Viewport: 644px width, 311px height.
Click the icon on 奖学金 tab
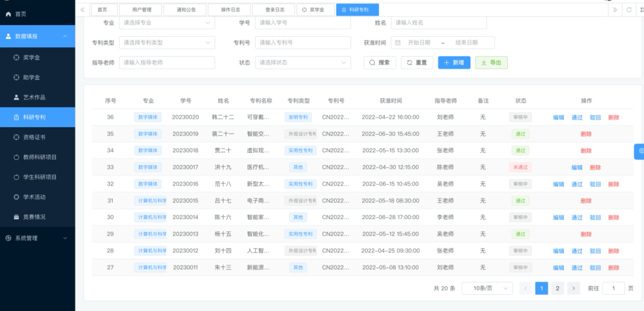click(x=304, y=10)
